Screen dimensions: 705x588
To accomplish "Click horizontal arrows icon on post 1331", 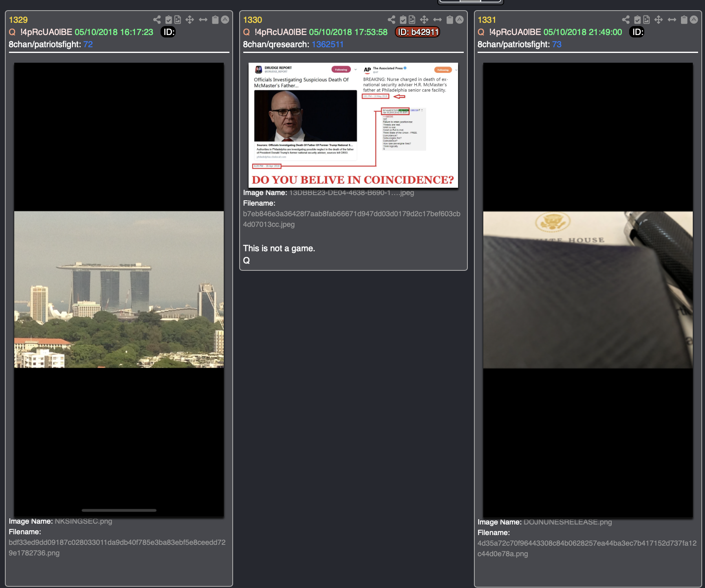I will (x=672, y=20).
